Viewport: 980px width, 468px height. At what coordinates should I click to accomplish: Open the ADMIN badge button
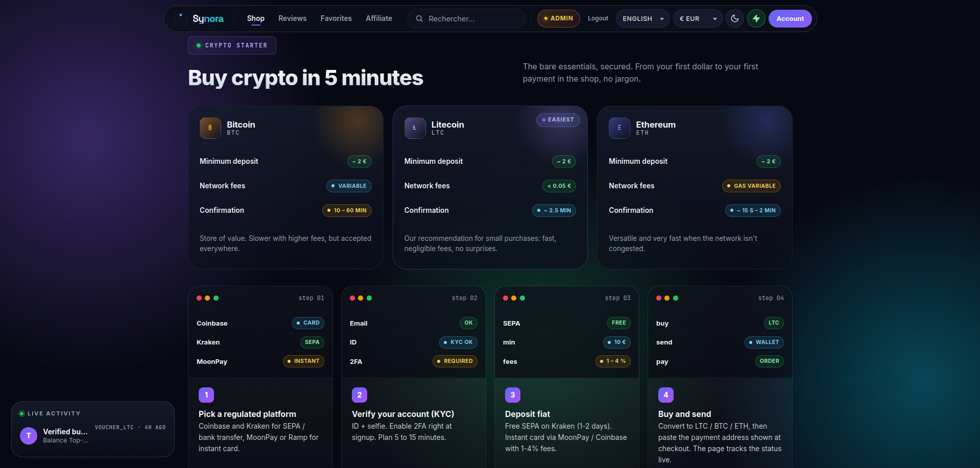559,18
